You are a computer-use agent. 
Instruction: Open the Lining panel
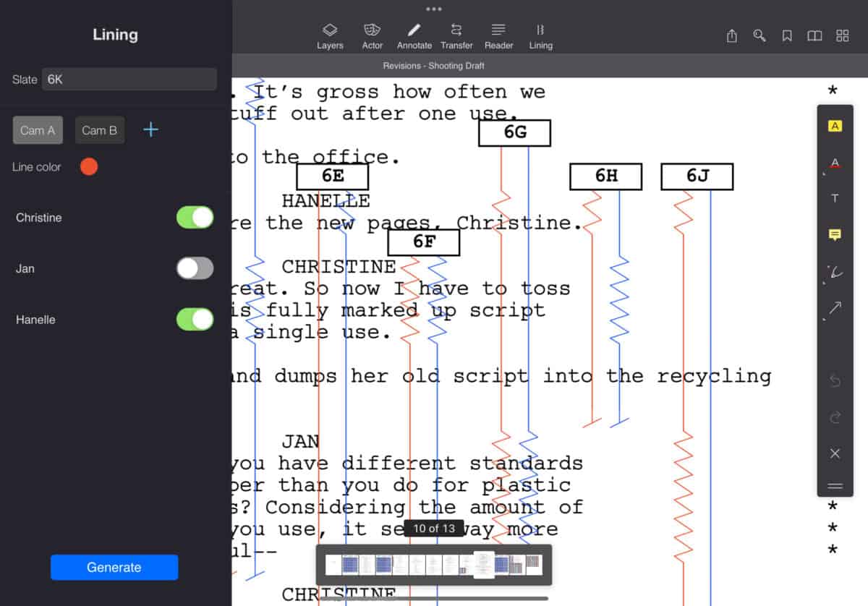point(540,35)
